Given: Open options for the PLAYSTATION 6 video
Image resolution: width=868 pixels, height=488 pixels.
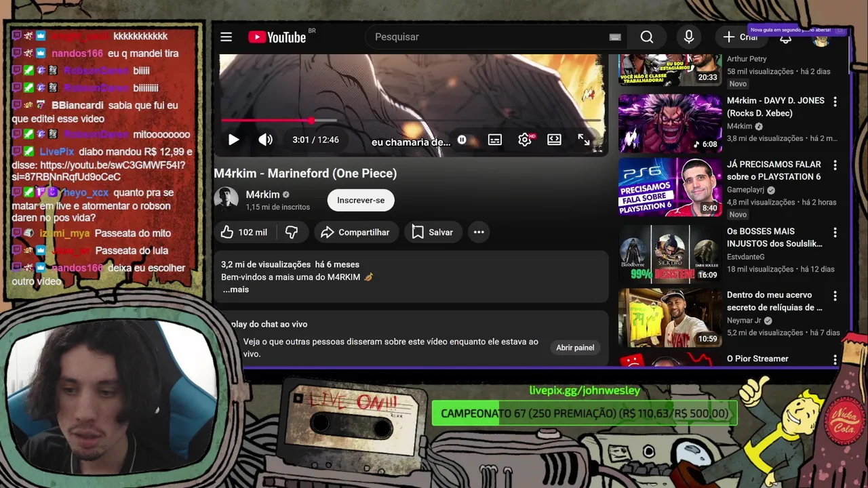Looking at the screenshot, I should [835, 165].
